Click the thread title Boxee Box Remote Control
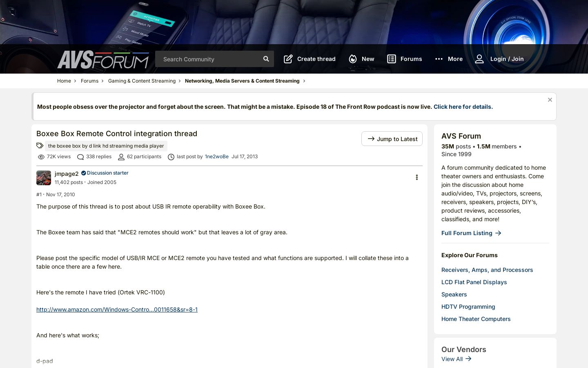Viewport: 588px width, 368px height. (117, 134)
